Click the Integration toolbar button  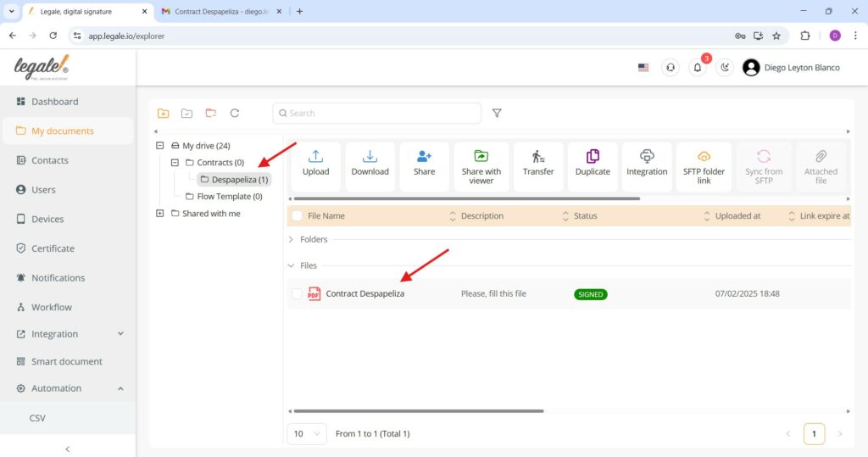pos(647,167)
